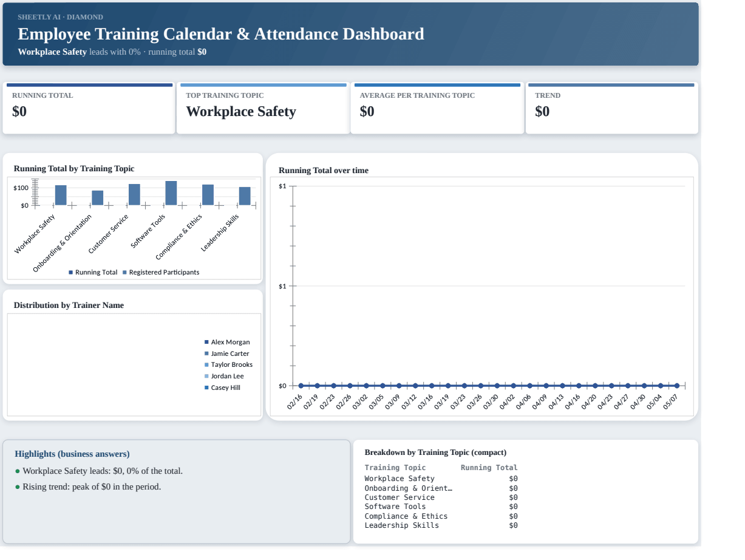Click the 03/02 date label on time chart
This screenshot has height=560, width=745.
point(360,401)
